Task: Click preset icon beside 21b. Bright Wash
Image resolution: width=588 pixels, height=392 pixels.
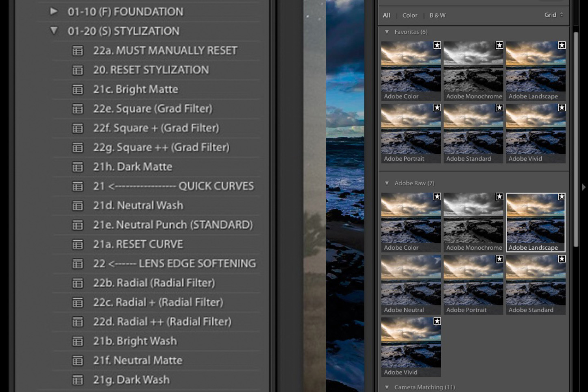Action: click(77, 341)
